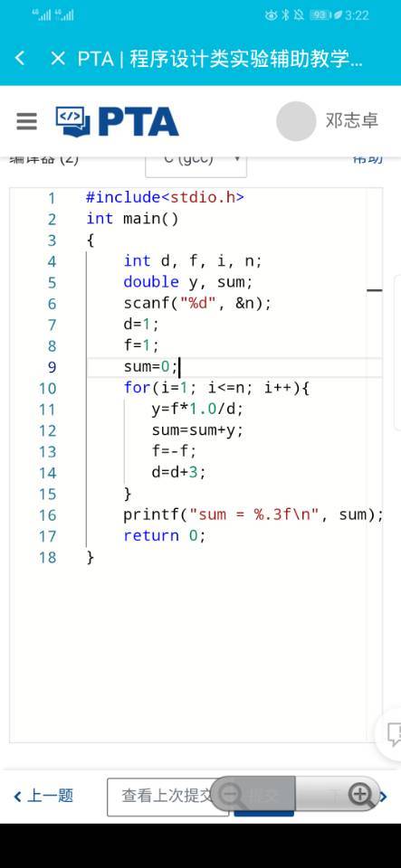Viewport: 401px width, 868px height.
Task: Go to previous problem 上一题
Action: click(x=43, y=796)
